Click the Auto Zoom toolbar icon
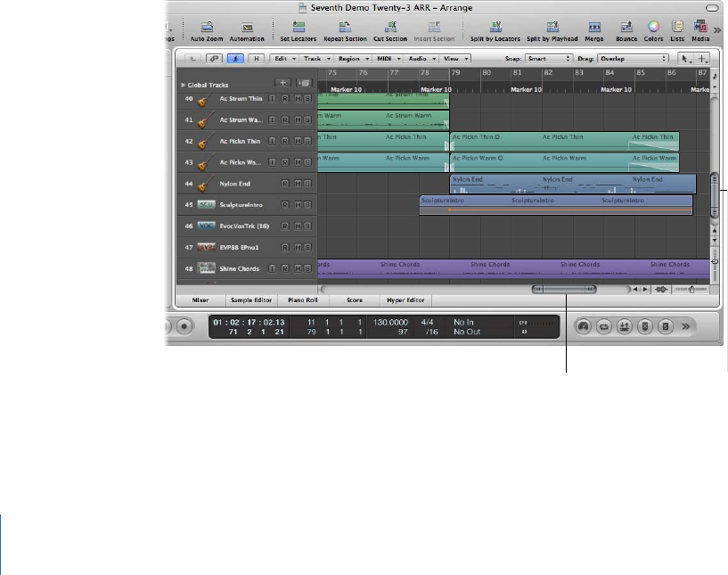The image size is (728, 575). (x=207, y=27)
